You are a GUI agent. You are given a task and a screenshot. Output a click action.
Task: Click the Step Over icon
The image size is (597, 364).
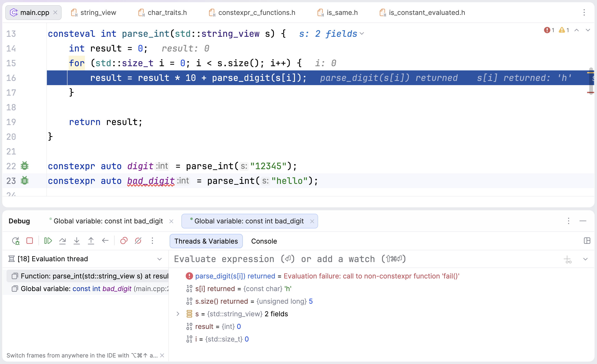coord(62,241)
